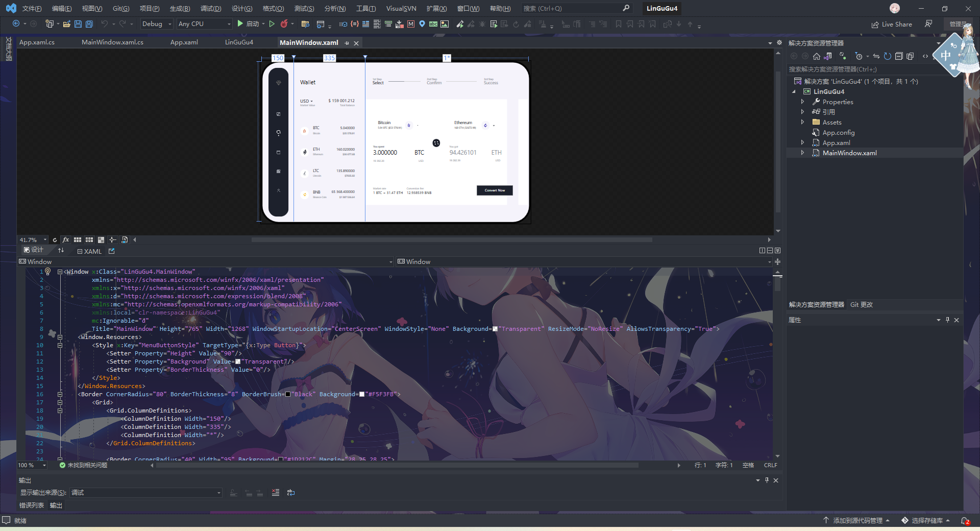Toggle snapping to gridlines in designer
The height and width of the screenshot is (531, 980).
pyautogui.click(x=89, y=240)
